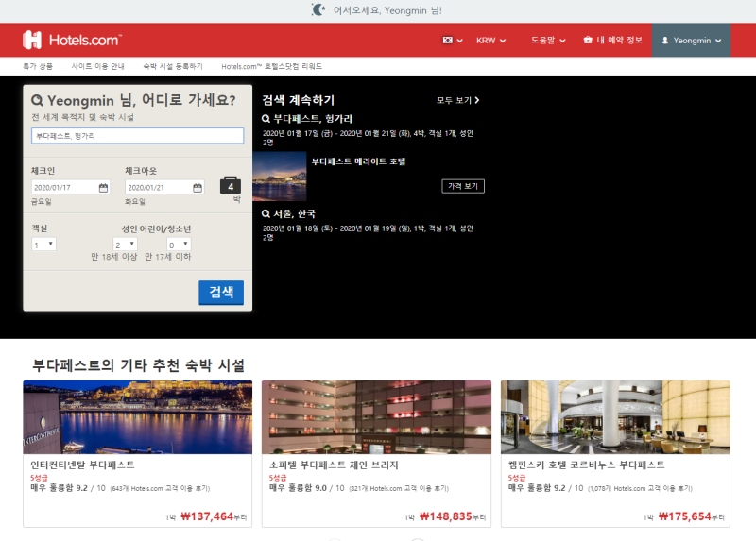This screenshot has width=756, height=541.
Task: Open 소피텔 부다페스트 체인 브리지 hotel photo
Action: coord(376,417)
